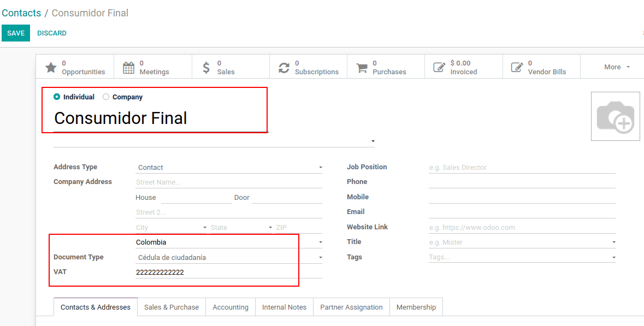Open the Internal Notes tab
Viewport: 644px width, 326px height.
[x=284, y=307]
